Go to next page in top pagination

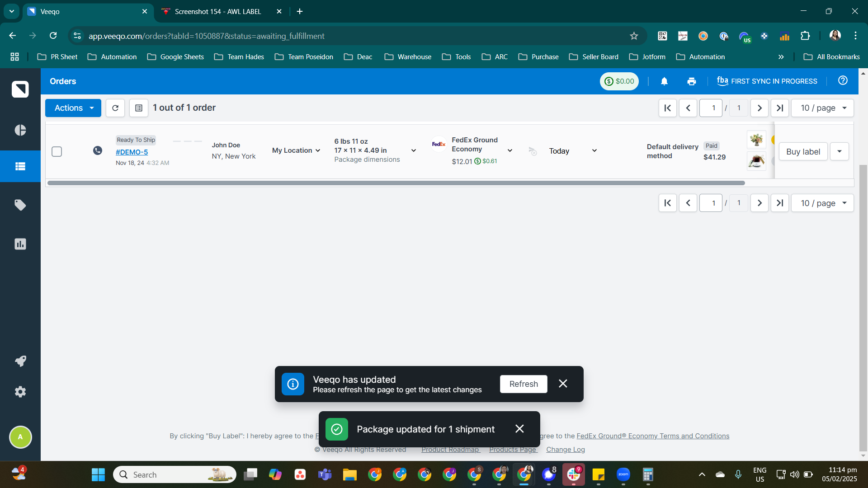point(759,108)
